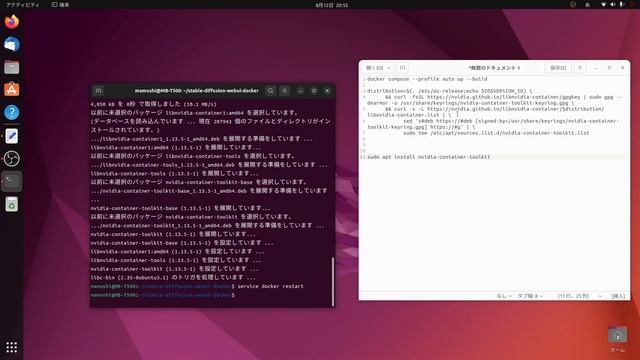Click the new tab icon in terminal header
This screenshot has width=640, height=360.
(98, 91)
